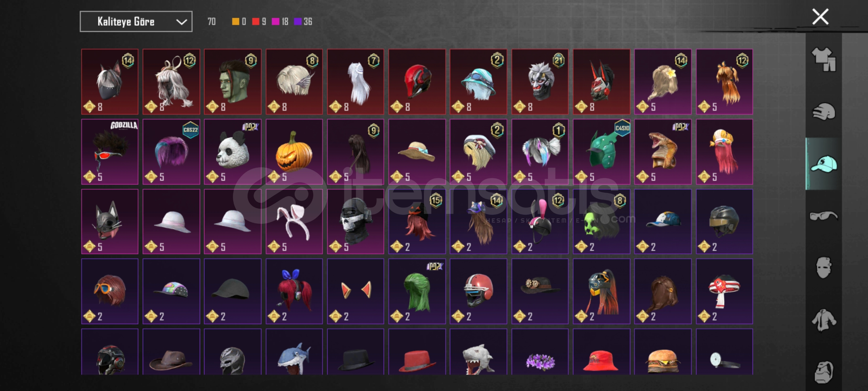Expand the Kaliteye Göre sort dropdown
This screenshot has height=391, width=868.
tap(136, 22)
